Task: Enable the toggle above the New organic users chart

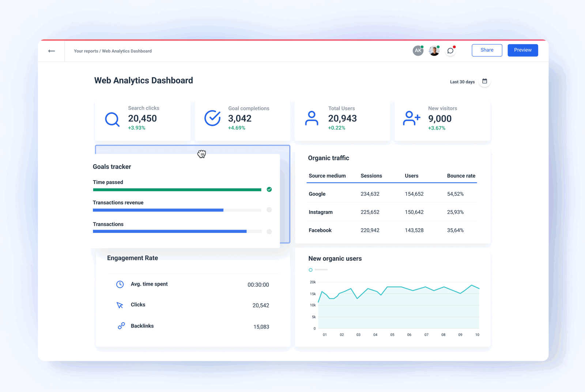Action: click(310, 269)
